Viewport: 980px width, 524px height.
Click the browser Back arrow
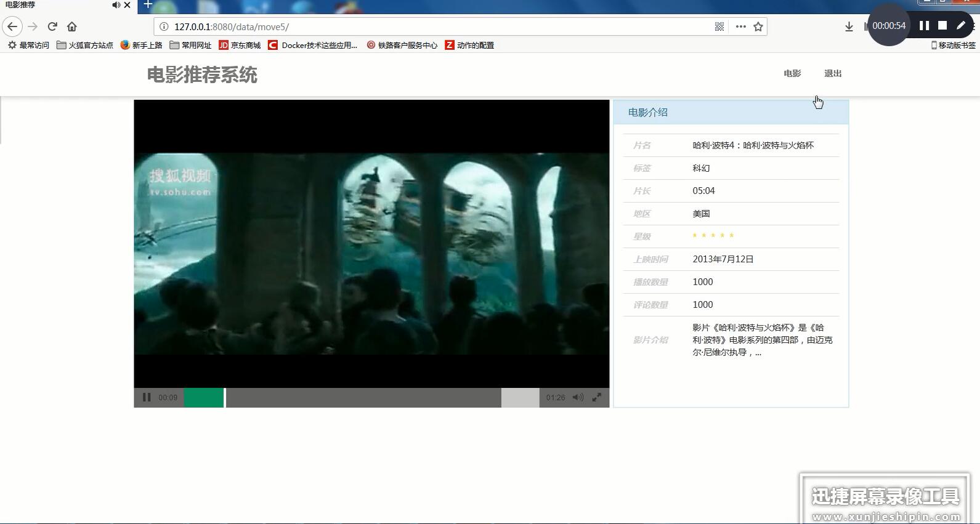pos(12,26)
